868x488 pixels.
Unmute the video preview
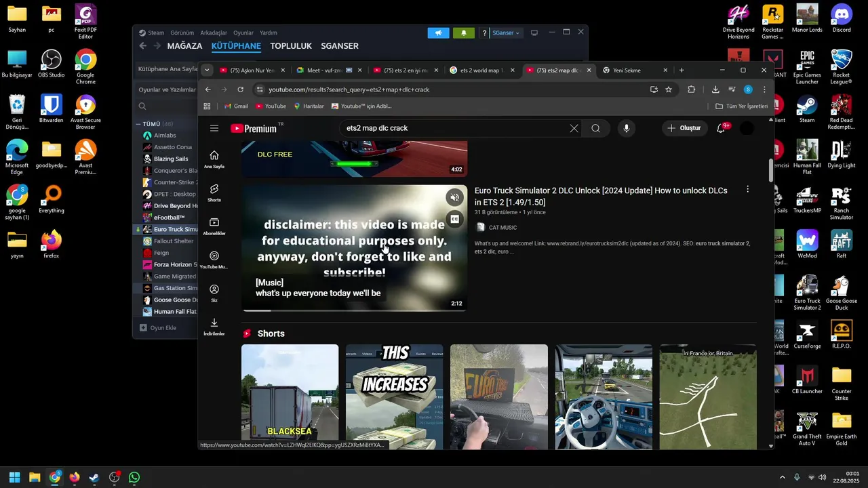(x=455, y=197)
